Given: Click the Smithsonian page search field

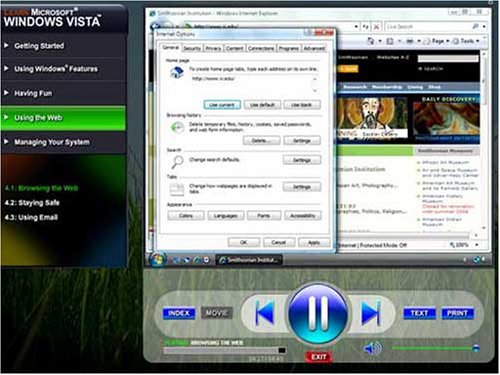Looking at the screenshot, I should 448,59.
